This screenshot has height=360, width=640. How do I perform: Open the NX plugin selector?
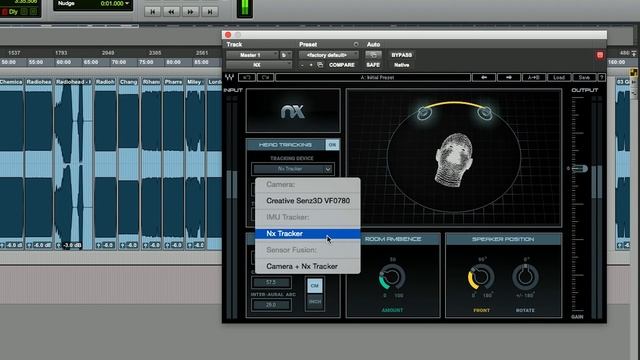click(x=259, y=65)
